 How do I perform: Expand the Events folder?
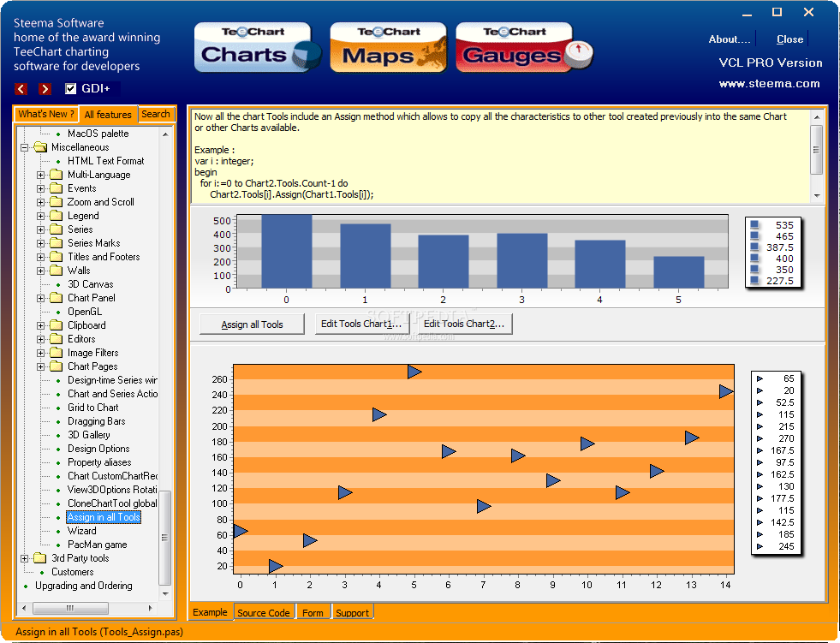point(41,188)
